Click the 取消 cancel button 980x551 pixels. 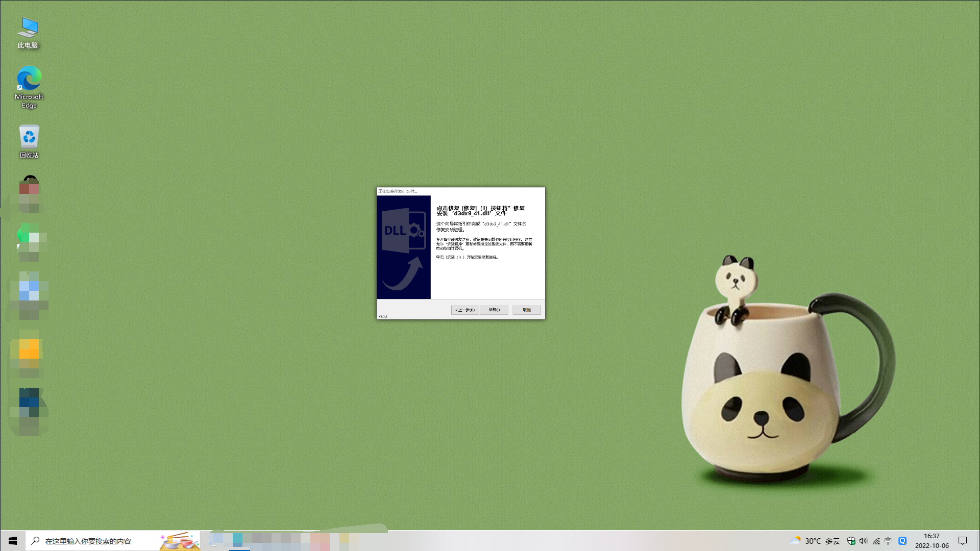click(x=526, y=310)
